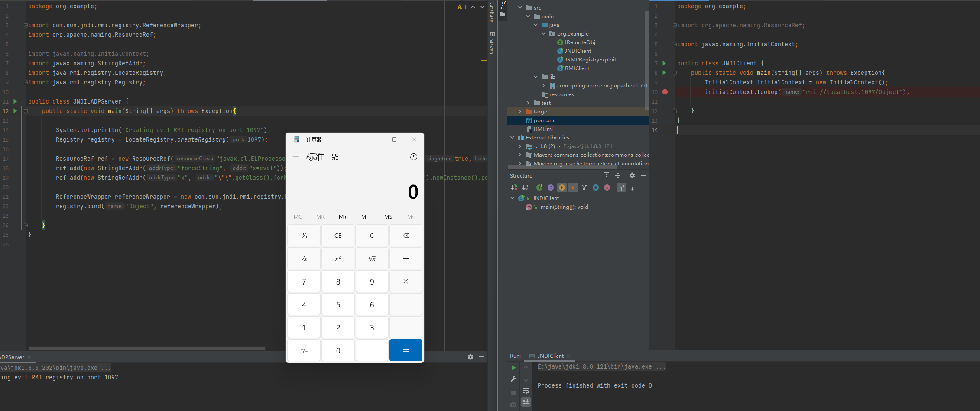The width and height of the screenshot is (980, 411).
Task: Collapse JNDIClient node in Structure
Action: [513, 198]
